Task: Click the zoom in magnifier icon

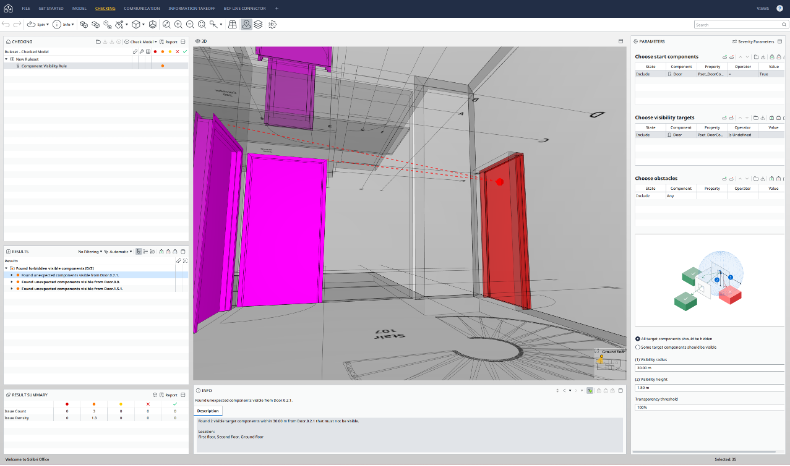Action: click(x=178, y=24)
